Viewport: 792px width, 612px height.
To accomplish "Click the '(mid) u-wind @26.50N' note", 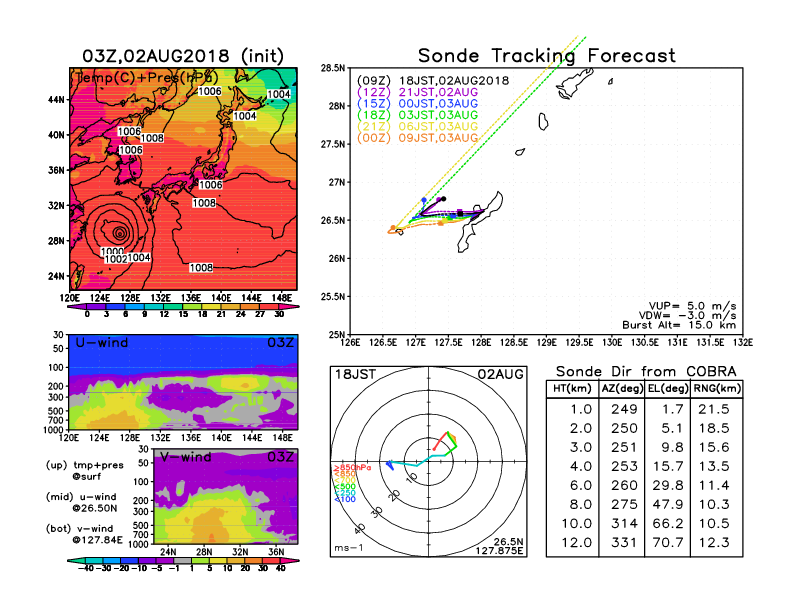I will point(81,502).
